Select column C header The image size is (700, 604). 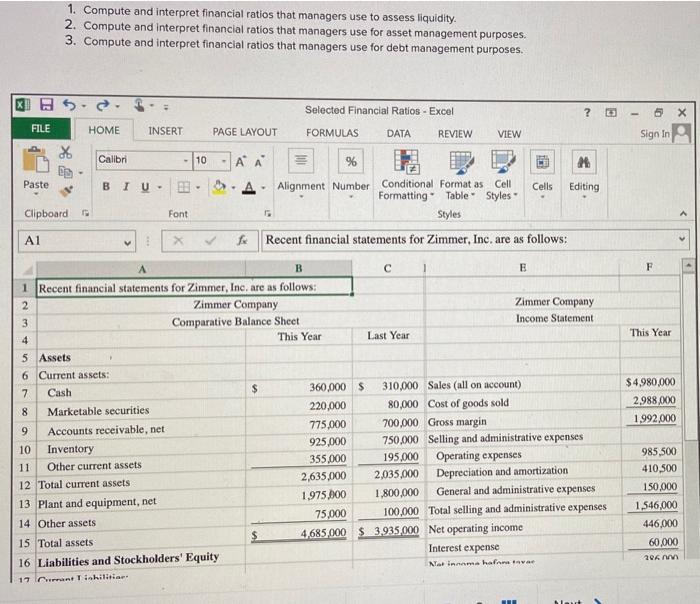point(388,268)
